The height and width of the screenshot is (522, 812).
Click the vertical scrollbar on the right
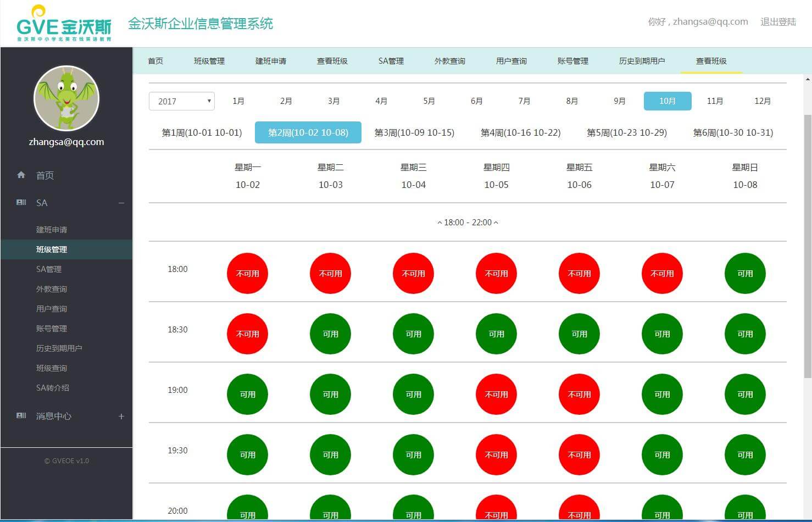(807, 247)
